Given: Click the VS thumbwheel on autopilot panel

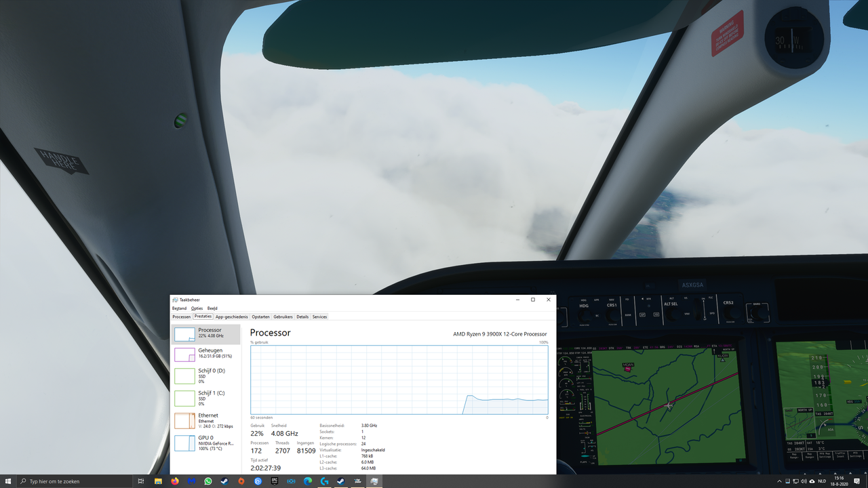Looking at the screenshot, I should pyautogui.click(x=696, y=310).
